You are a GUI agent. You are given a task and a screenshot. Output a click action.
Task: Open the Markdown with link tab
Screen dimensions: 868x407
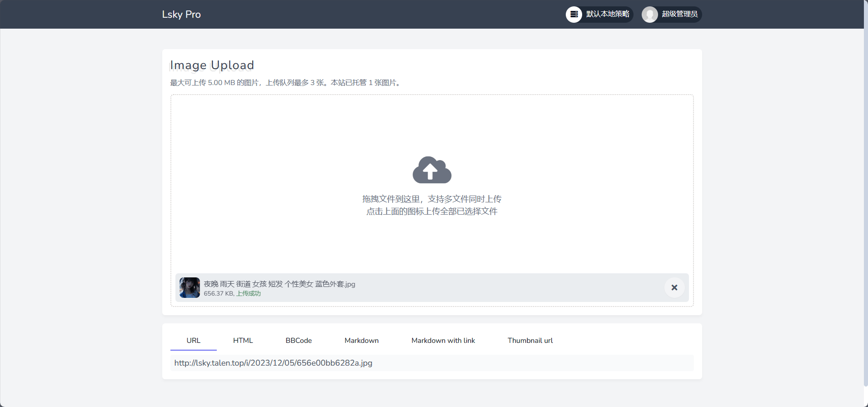[x=443, y=341]
